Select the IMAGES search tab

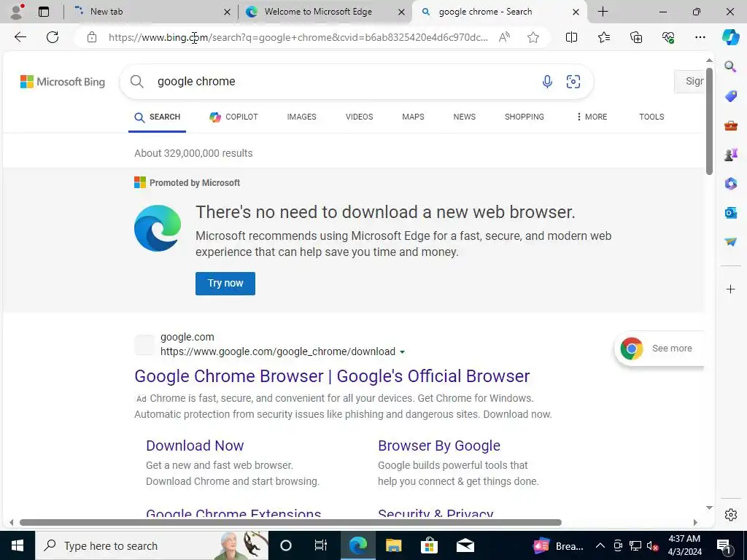point(301,117)
